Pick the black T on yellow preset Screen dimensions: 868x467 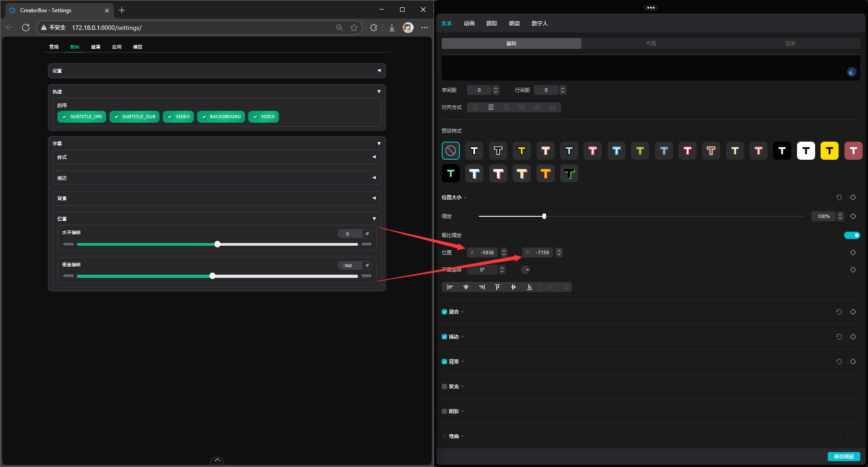[x=830, y=151]
